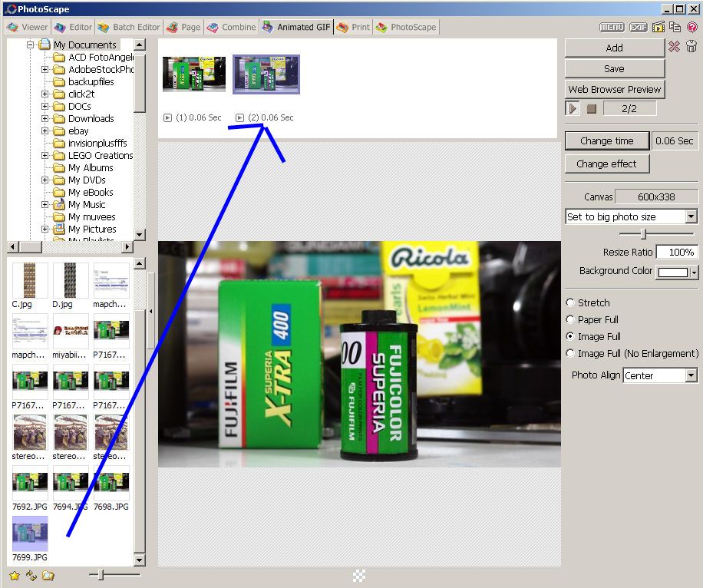Click the trash can clear icon
Screen dimensions: 703x588
691,46
